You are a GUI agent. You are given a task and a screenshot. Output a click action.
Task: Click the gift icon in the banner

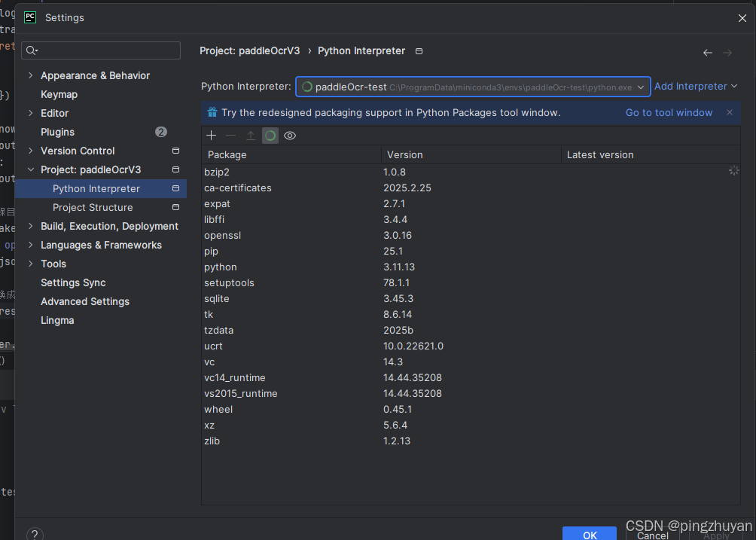[x=212, y=112]
